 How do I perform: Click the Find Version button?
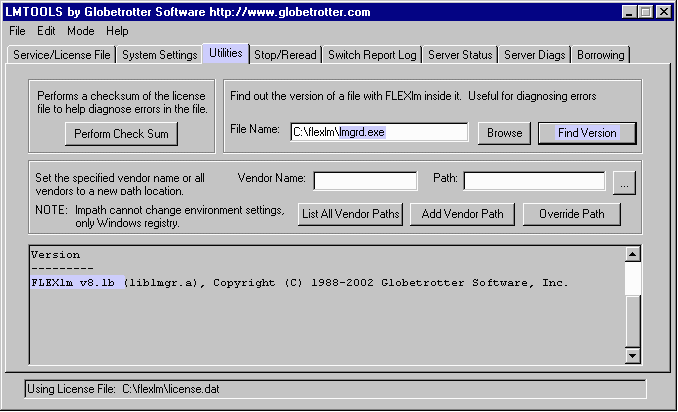coord(587,133)
